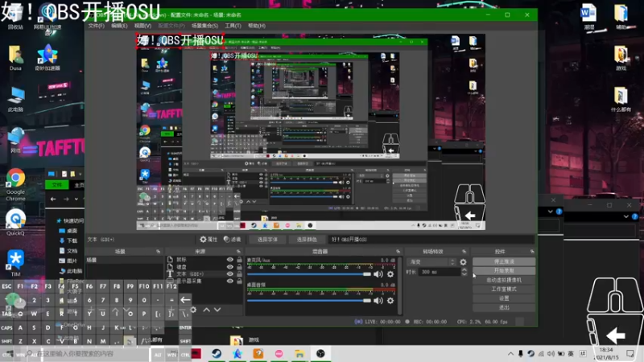Click 选择颜色 button
Screen dimensions: 644x362
coord(307,239)
